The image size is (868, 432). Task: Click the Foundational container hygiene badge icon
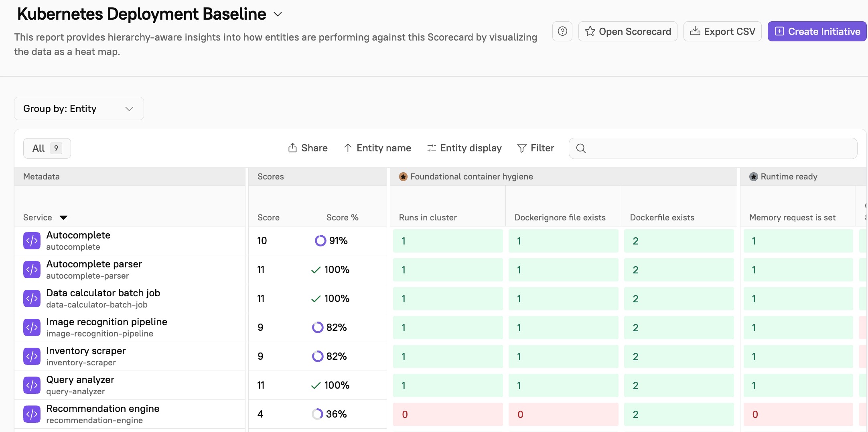(403, 177)
